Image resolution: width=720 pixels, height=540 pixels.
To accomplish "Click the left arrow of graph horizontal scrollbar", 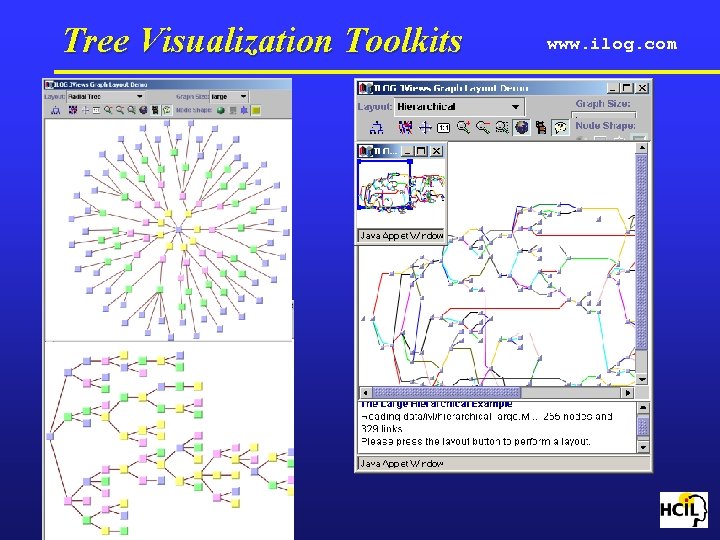I will click(365, 393).
